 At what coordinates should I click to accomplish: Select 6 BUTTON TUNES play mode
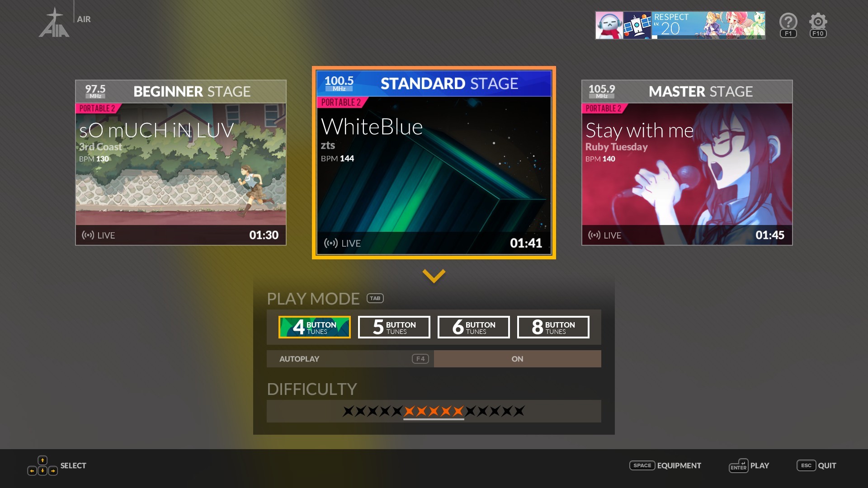point(473,327)
